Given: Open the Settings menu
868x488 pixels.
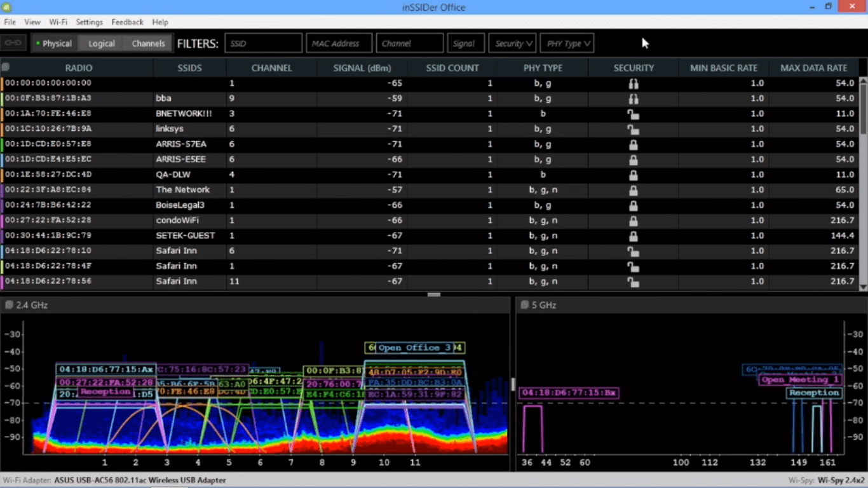Looking at the screenshot, I should pyautogui.click(x=89, y=22).
